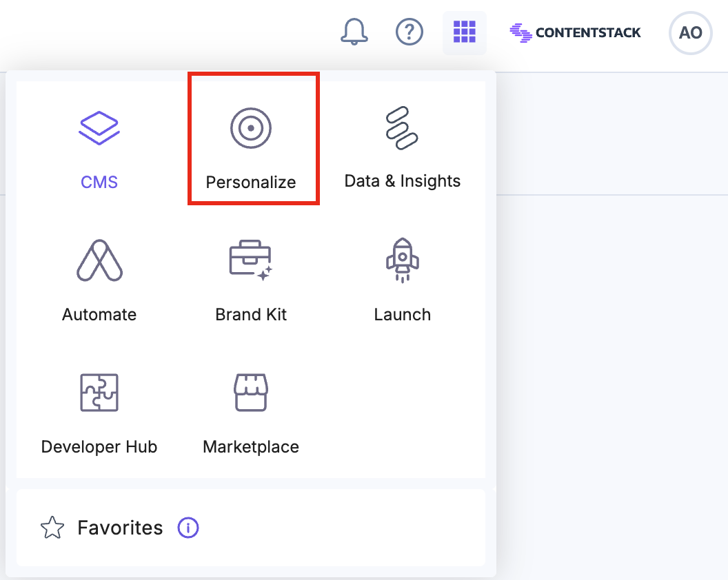Click the Favorites star icon
Viewport: 728px width, 580px height.
(x=52, y=528)
